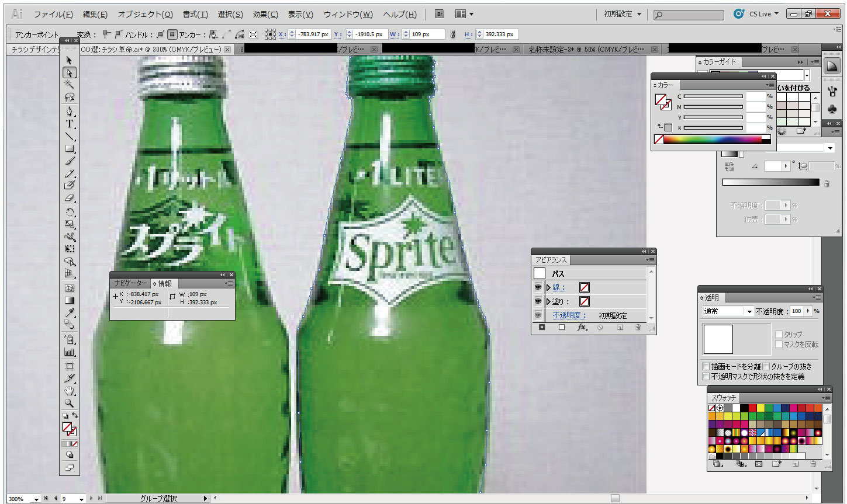This screenshot has height=504, width=847.
Task: Choose the Free Transform tool
Action: [70, 249]
